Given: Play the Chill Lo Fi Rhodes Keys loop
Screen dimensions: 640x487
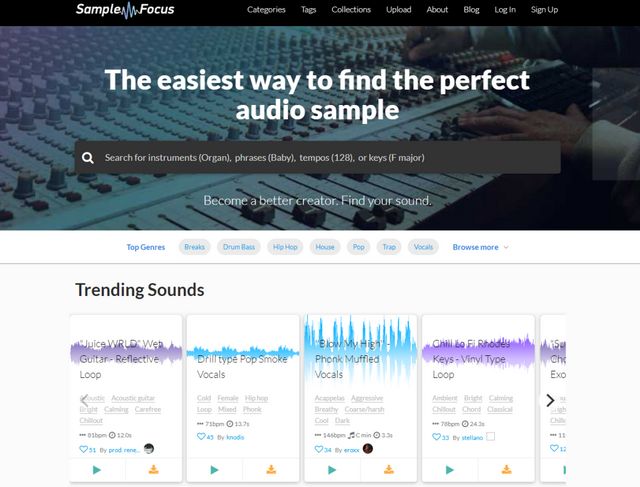Looking at the screenshot, I should pos(449,470).
